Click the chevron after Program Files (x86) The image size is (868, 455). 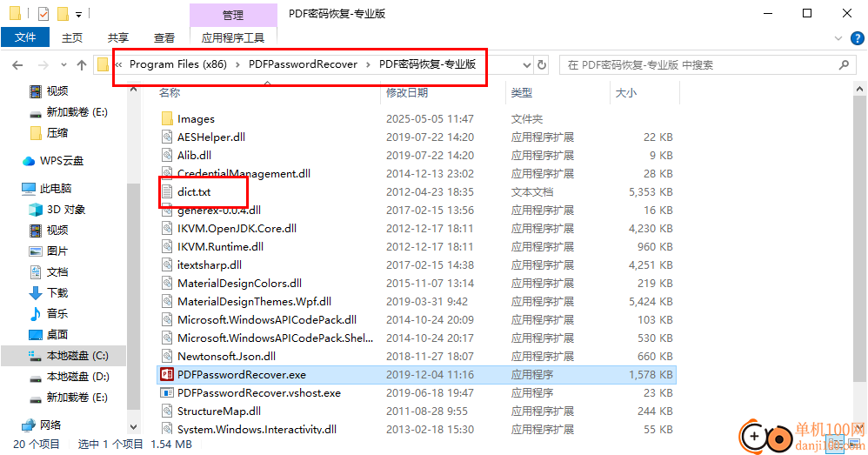pyautogui.click(x=237, y=64)
